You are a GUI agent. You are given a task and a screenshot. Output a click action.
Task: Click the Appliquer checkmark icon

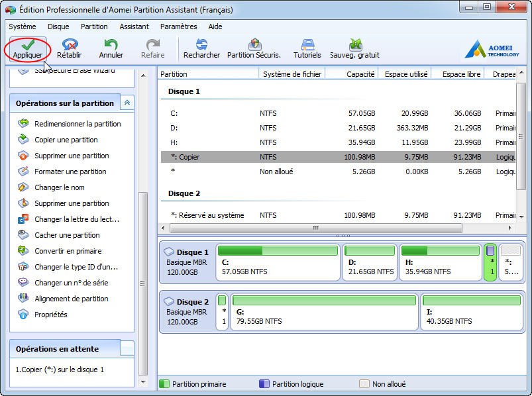coord(28,44)
